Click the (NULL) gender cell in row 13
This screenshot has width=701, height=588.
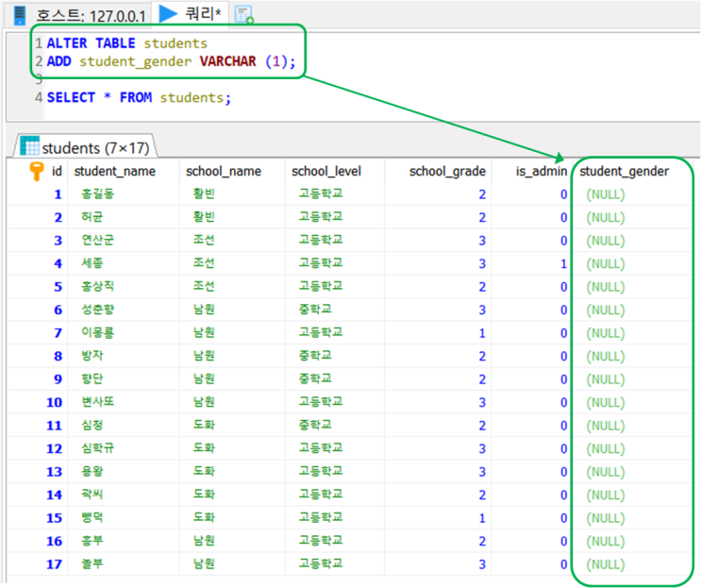coord(606,472)
